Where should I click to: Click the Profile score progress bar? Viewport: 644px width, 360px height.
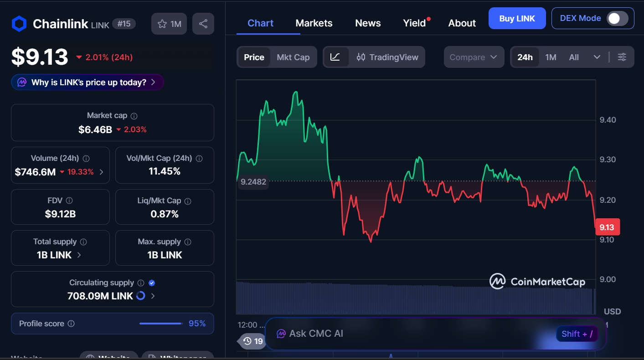click(160, 324)
